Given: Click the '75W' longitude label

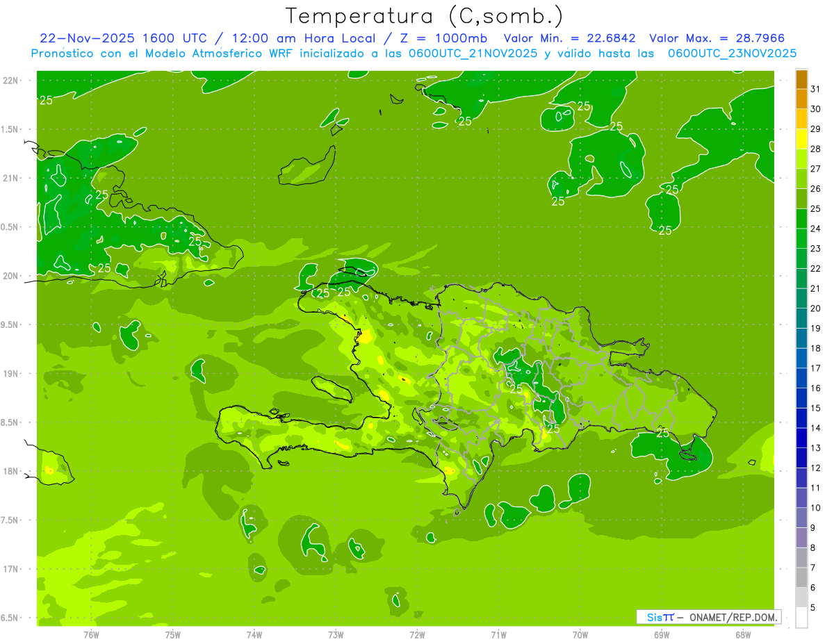Looking at the screenshot, I should pyautogui.click(x=173, y=635).
